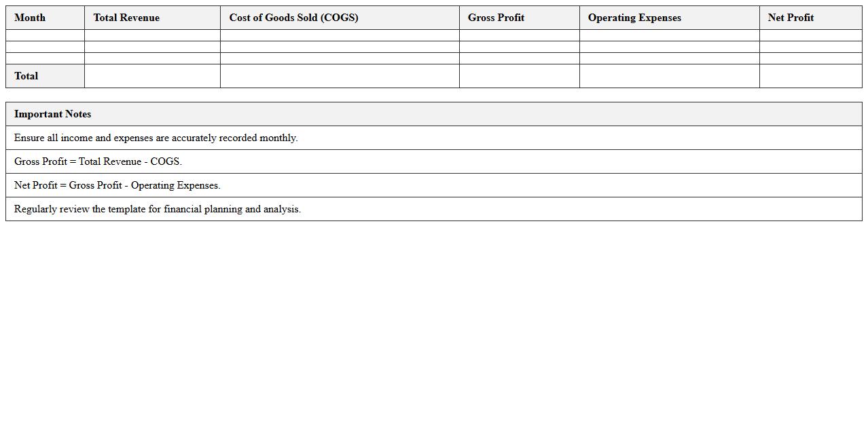Click the first empty Month cell below the header

45,35
